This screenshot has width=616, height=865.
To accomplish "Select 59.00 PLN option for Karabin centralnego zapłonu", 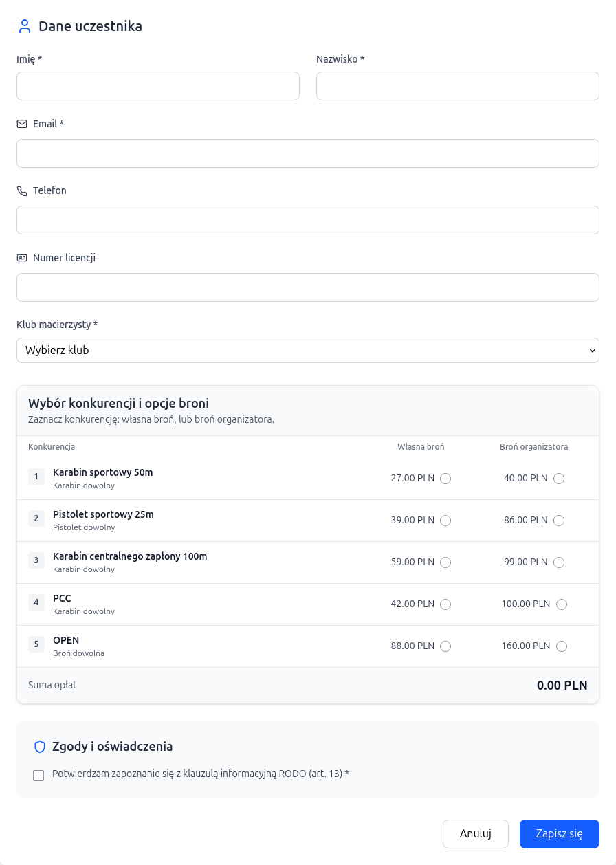I will tap(445, 562).
